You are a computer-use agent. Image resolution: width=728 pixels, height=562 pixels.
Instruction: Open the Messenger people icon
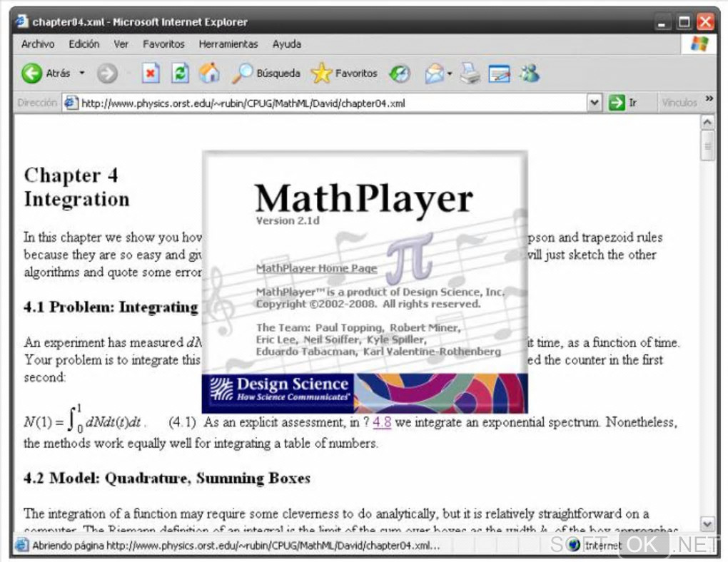pos(530,73)
